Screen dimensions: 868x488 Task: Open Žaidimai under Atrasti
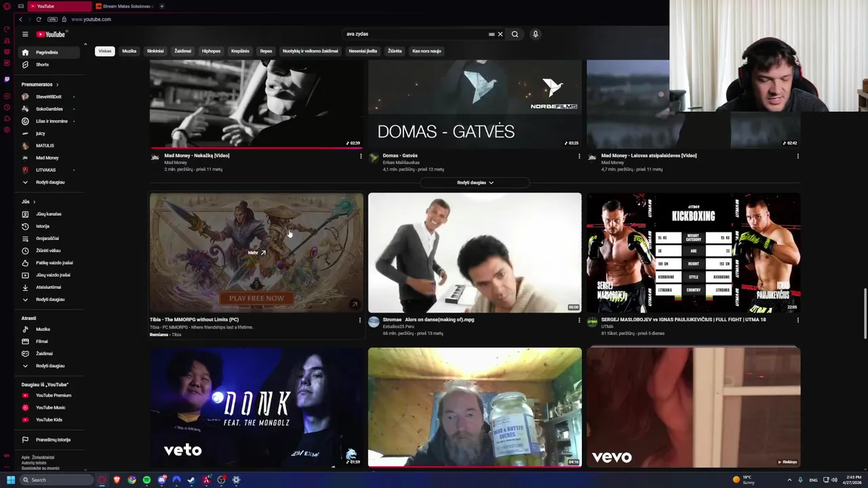click(x=49, y=353)
